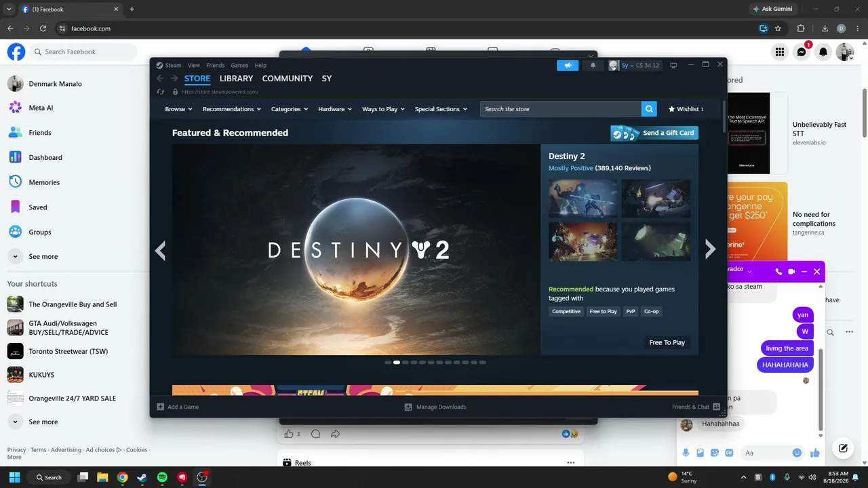The width and height of the screenshot is (868, 488).
Task: Open the emoji picker in chat input
Action: tap(797, 453)
